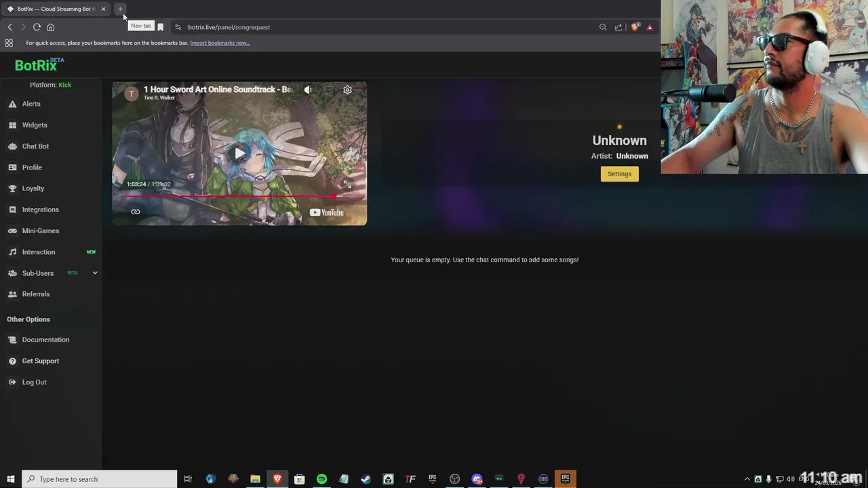Bookmark this page

click(160, 27)
